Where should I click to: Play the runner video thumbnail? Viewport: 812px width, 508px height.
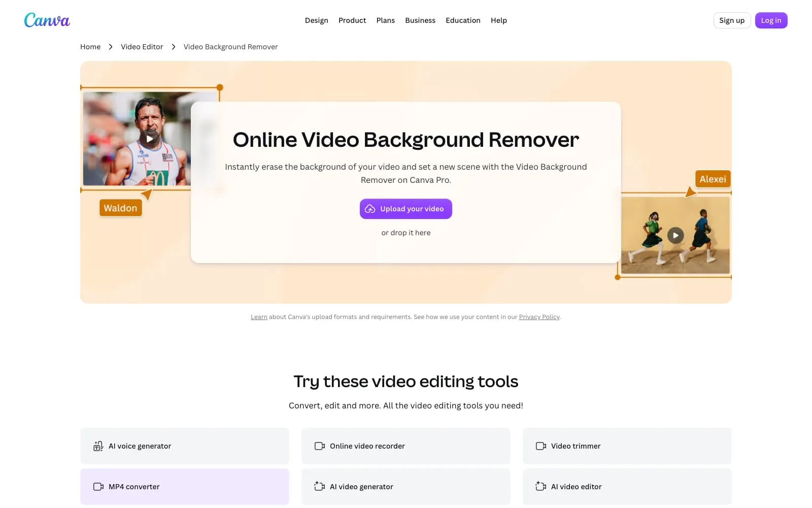click(x=149, y=139)
